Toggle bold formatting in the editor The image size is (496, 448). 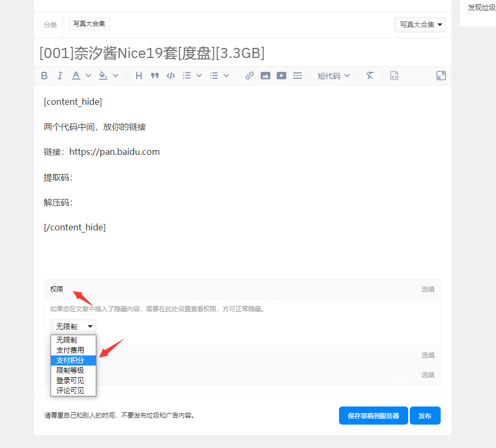pyautogui.click(x=44, y=75)
